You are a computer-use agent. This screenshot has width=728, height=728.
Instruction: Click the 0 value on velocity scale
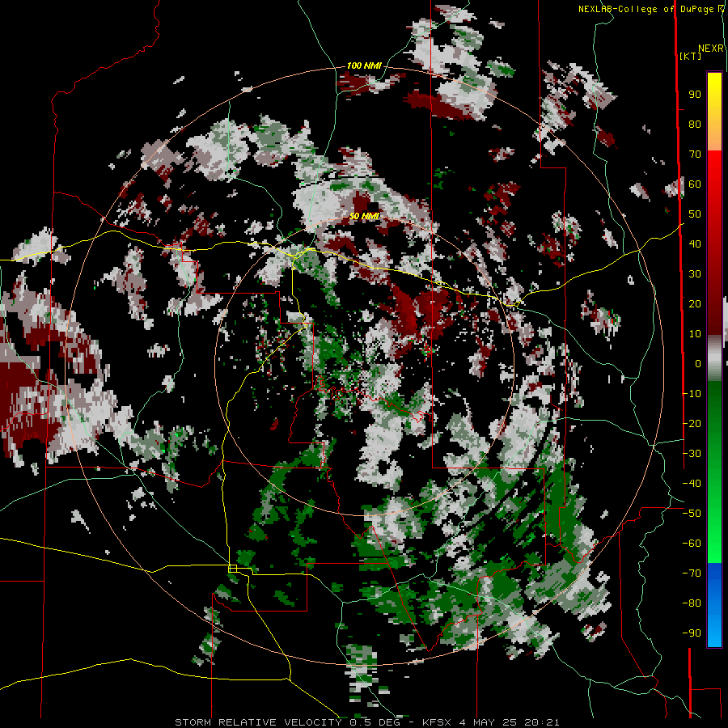[x=698, y=364]
